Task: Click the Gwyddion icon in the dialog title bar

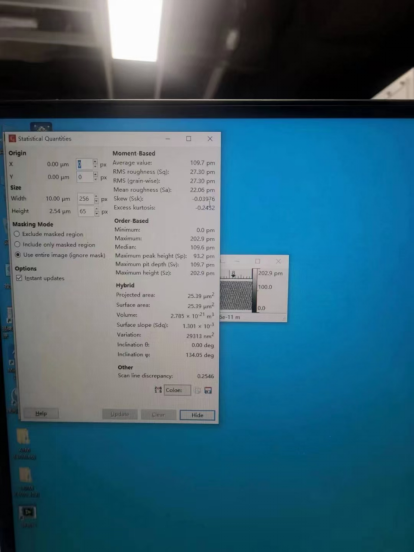Action: coord(12,138)
